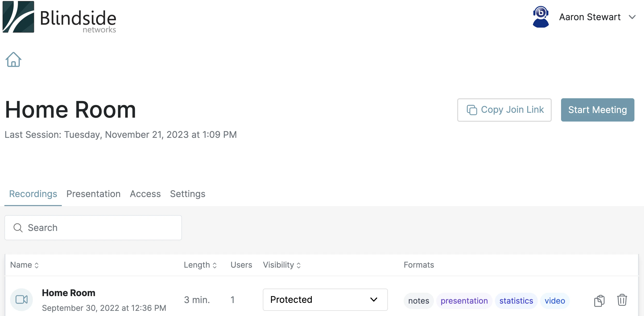This screenshot has width=644, height=316.
Task: Click the Start Meeting button
Action: [597, 110]
